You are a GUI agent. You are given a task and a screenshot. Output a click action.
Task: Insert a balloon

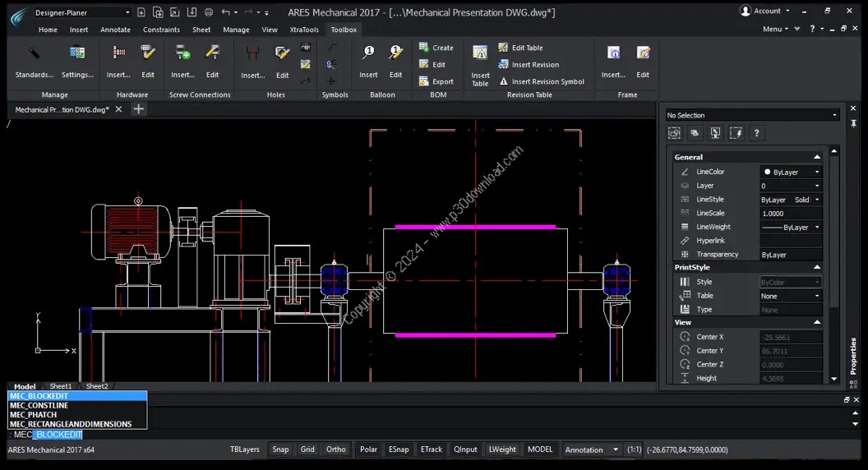368,53
